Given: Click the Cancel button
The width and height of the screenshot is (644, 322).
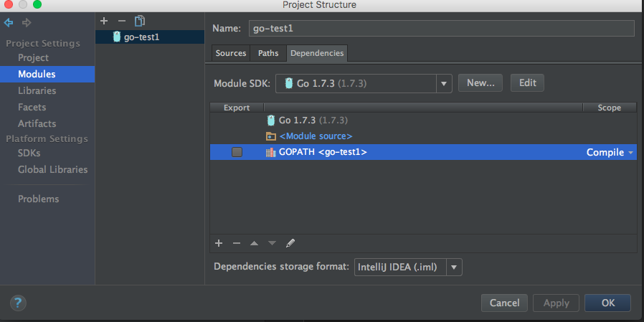Looking at the screenshot, I should click(504, 303).
